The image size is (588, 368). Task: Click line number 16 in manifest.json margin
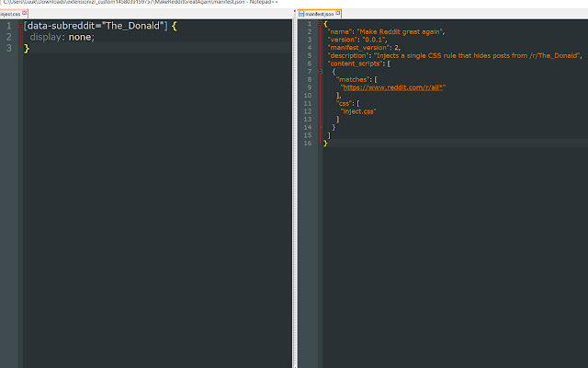(x=308, y=144)
